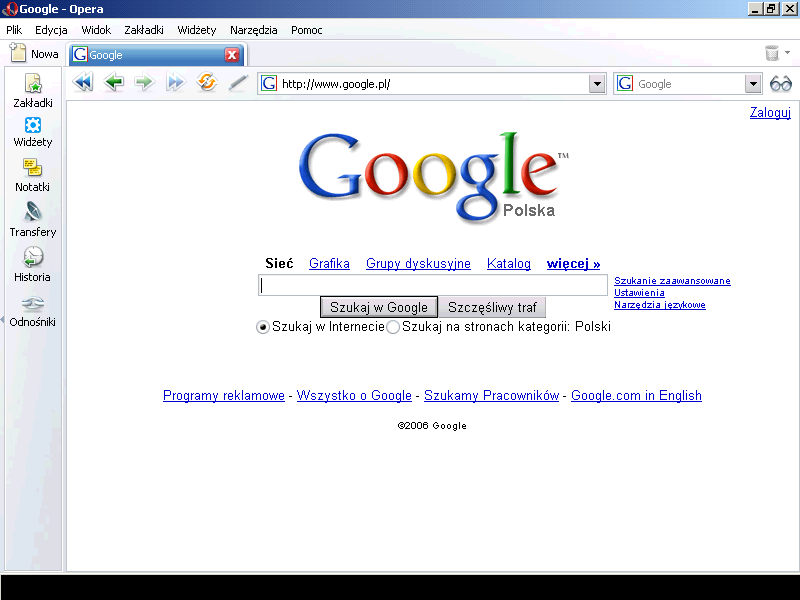Open the Grafika link

coord(329,263)
